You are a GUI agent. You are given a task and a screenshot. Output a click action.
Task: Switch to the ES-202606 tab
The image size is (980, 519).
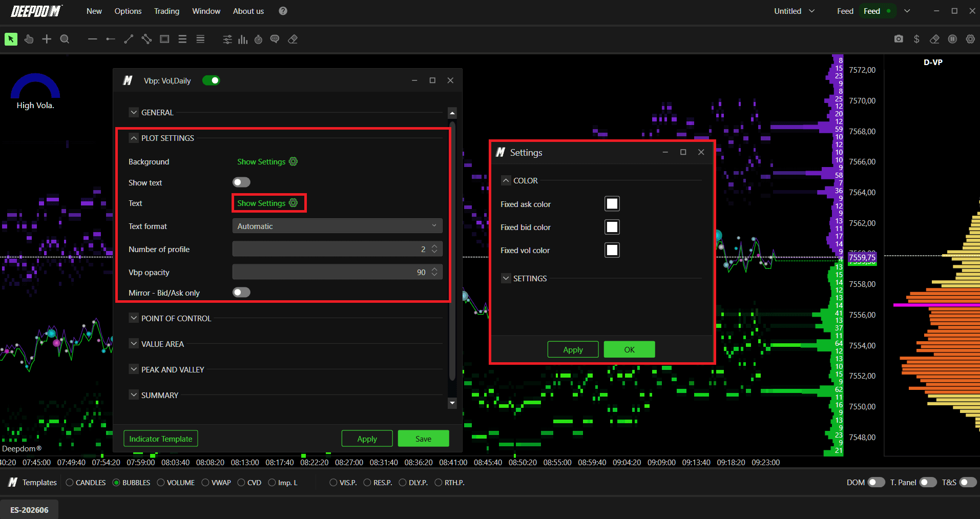[x=29, y=510]
